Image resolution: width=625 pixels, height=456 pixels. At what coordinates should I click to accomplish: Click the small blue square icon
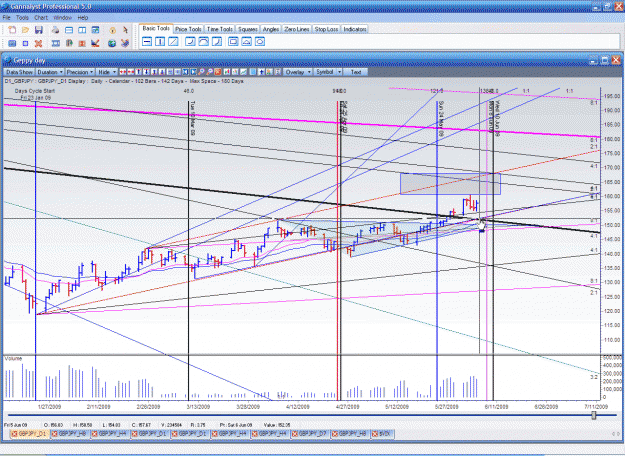[25, 43]
